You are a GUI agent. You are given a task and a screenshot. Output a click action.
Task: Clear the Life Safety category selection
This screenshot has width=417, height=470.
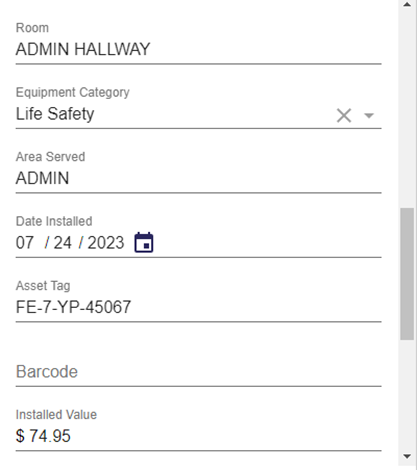pos(344,115)
